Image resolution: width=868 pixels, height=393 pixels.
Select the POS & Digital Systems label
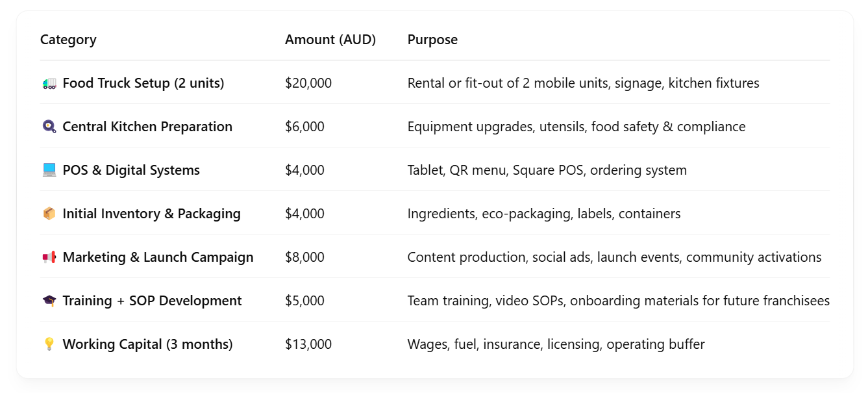(x=131, y=170)
